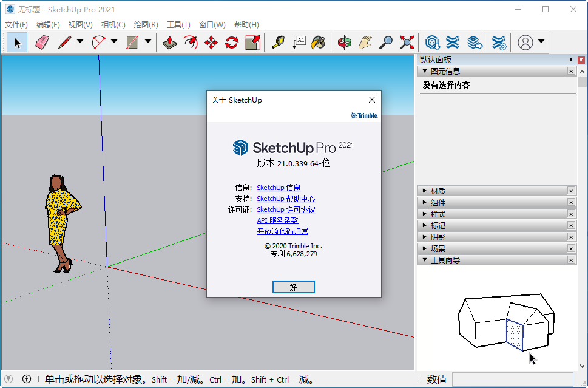Open the shapes tool dropdown arrow
This screenshot has width=588, height=388.
point(147,43)
